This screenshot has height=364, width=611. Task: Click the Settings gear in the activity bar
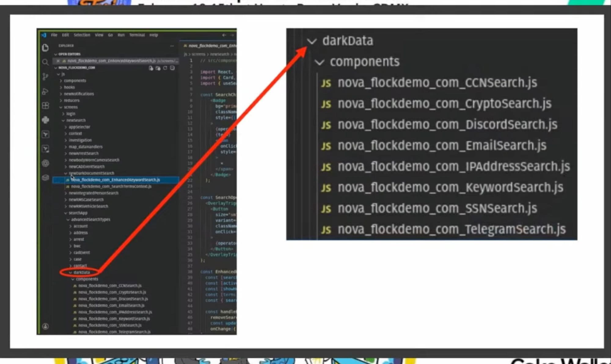(x=45, y=163)
